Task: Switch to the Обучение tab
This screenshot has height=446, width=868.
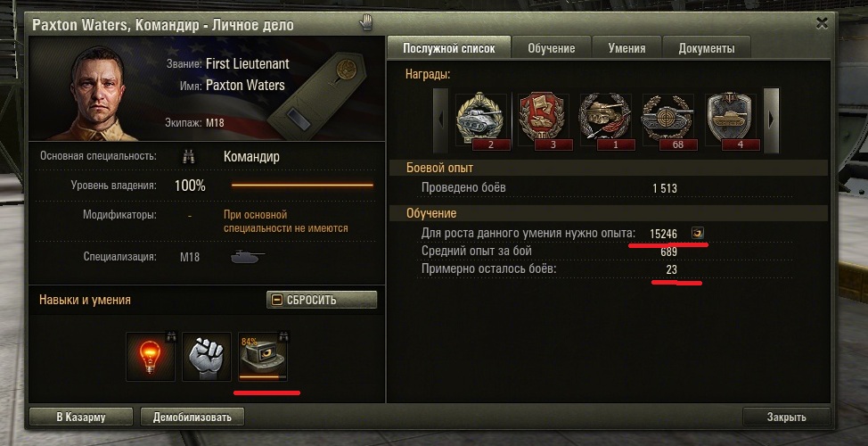Action: click(x=552, y=48)
